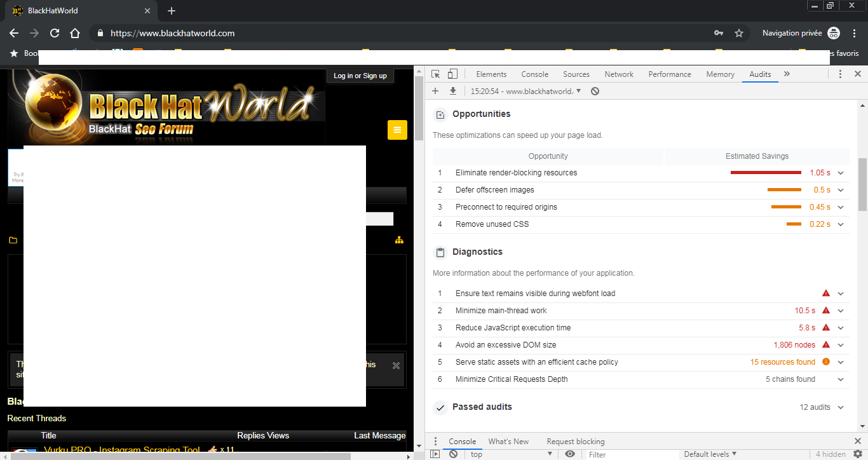Open a new browser tab
The width and height of the screenshot is (868, 460).
coord(172,11)
